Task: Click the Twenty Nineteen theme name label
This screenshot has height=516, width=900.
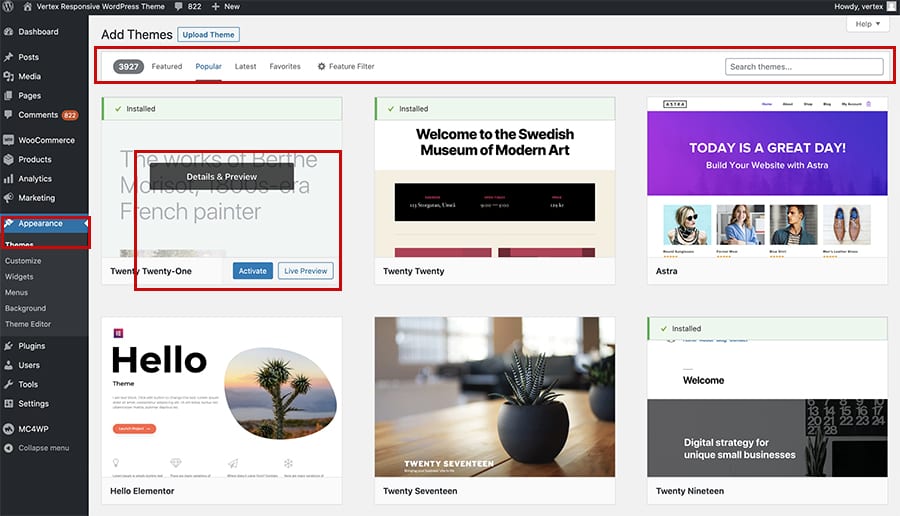Action: pos(690,491)
